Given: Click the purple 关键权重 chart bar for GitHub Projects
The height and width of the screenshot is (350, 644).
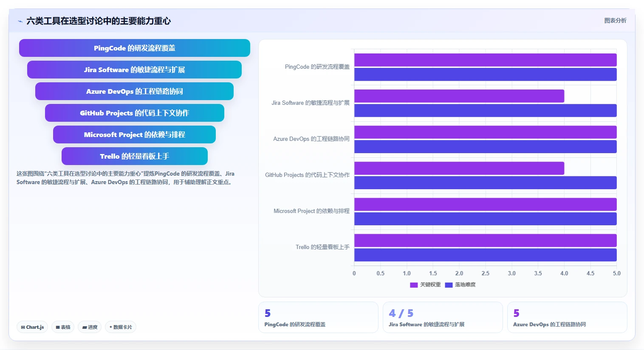Looking at the screenshot, I should click(x=459, y=168).
